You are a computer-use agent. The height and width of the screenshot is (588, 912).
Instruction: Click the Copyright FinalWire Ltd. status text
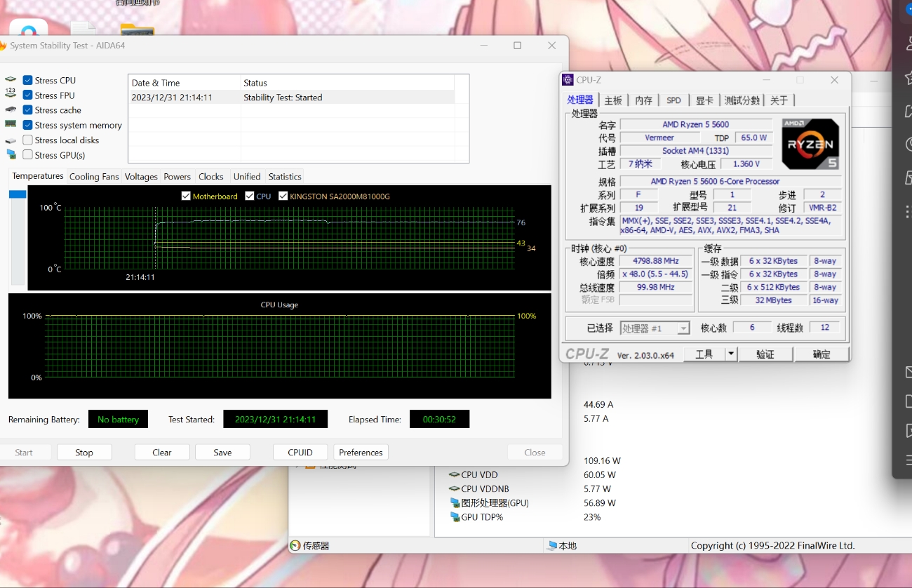click(772, 545)
